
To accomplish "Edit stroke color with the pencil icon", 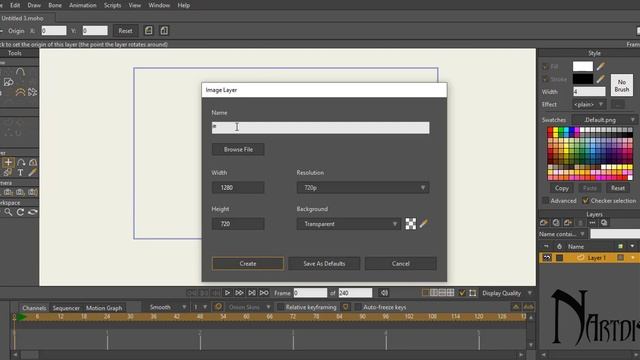I will pos(601,78).
